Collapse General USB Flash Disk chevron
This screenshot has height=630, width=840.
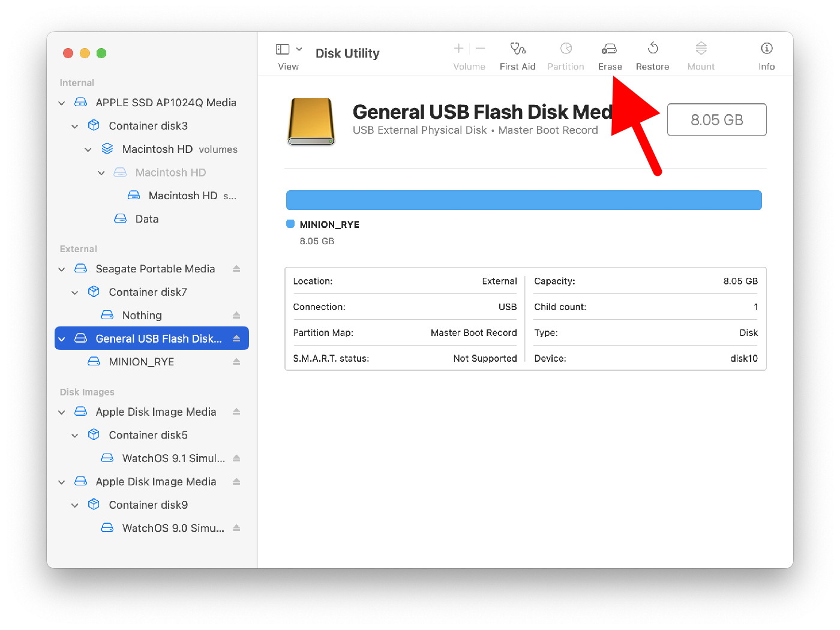tap(62, 339)
